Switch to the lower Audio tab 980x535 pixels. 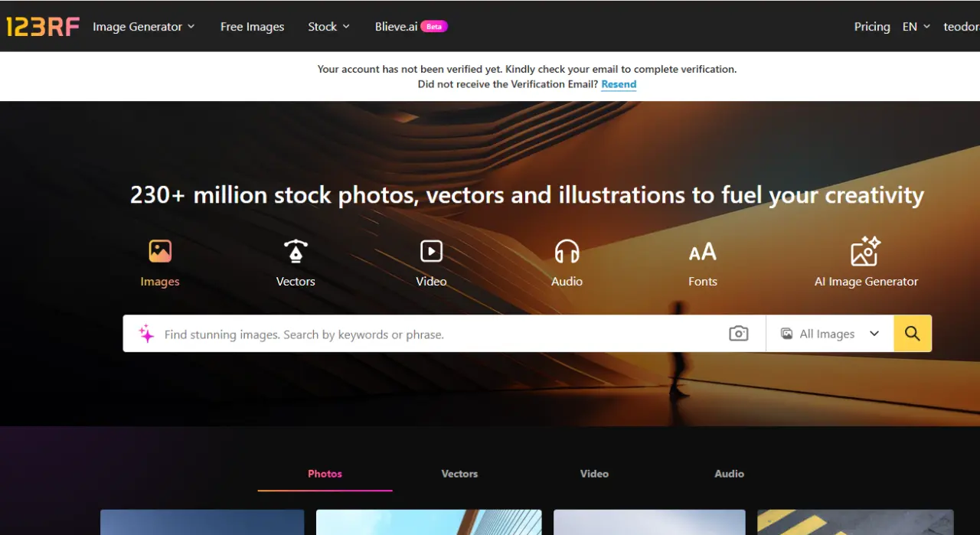click(729, 474)
